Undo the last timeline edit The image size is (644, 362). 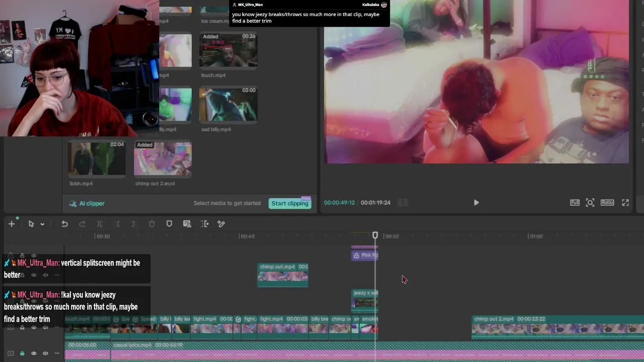[64, 224]
